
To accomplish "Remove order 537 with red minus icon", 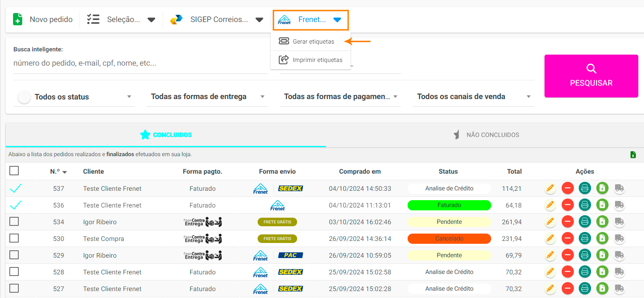I will 568,188.
